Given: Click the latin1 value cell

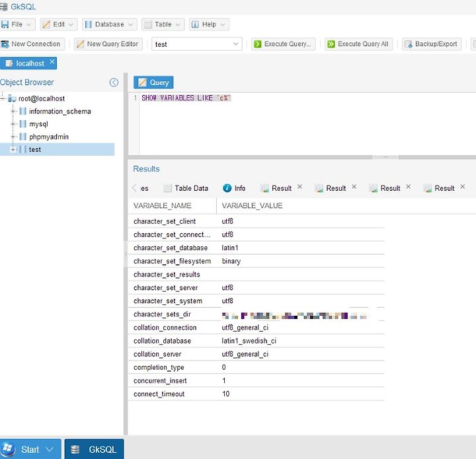Looking at the screenshot, I should (230, 248).
